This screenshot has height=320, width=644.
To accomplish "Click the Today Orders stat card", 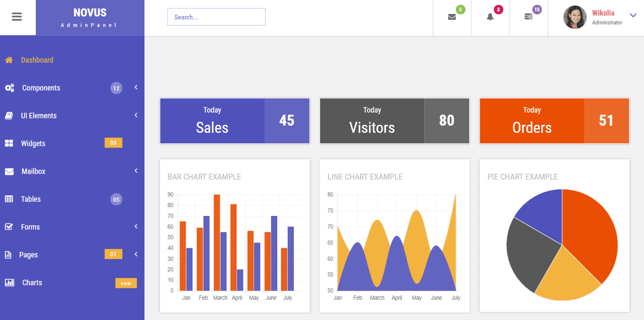I will (x=554, y=121).
